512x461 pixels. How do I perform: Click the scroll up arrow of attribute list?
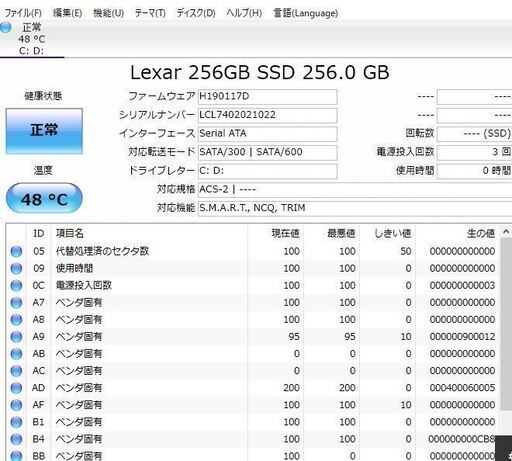pos(506,232)
